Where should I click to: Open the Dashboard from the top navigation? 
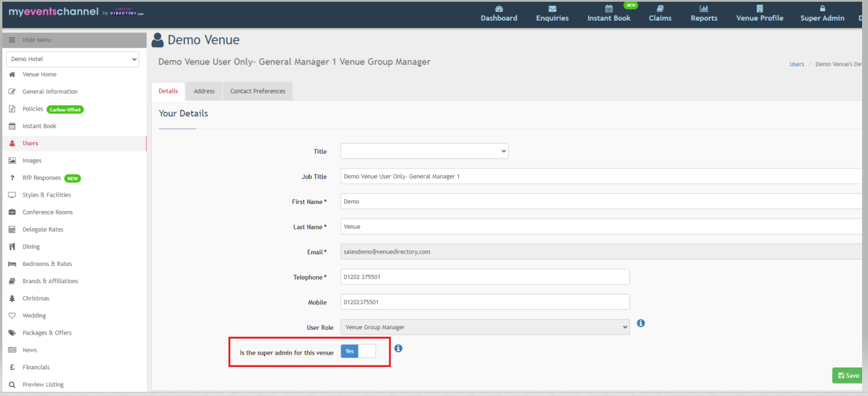[499, 14]
